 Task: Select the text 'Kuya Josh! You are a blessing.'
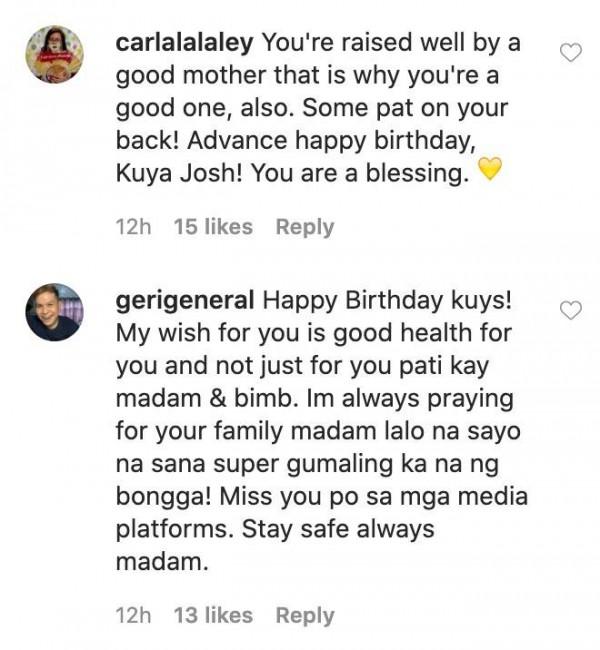click(x=293, y=173)
